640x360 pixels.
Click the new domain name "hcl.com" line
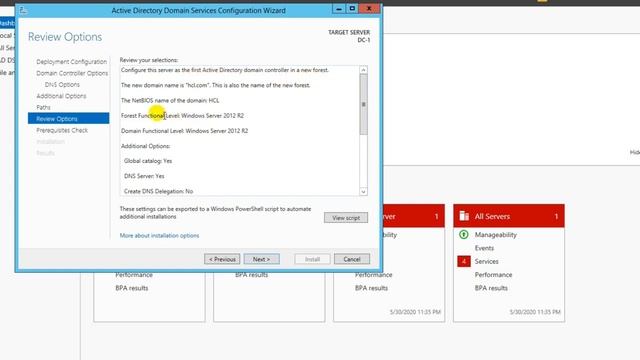pos(216,85)
